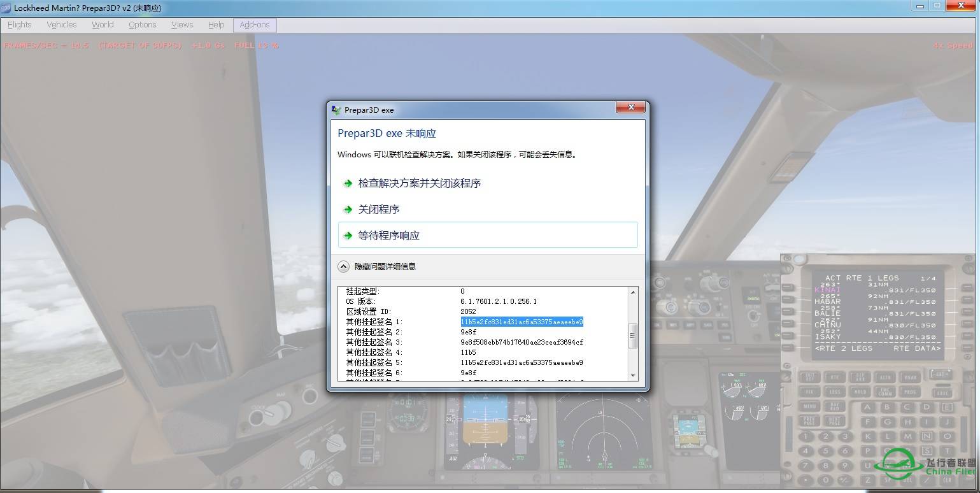
Task: Tap letter O on CDU keypad
Action: pos(947,436)
